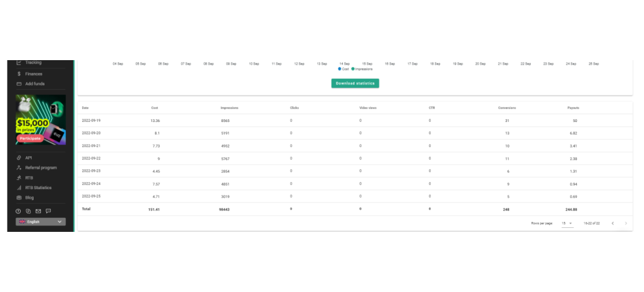644x292 pixels.
Task: Sort by the Cost column header
Action: click(154, 108)
